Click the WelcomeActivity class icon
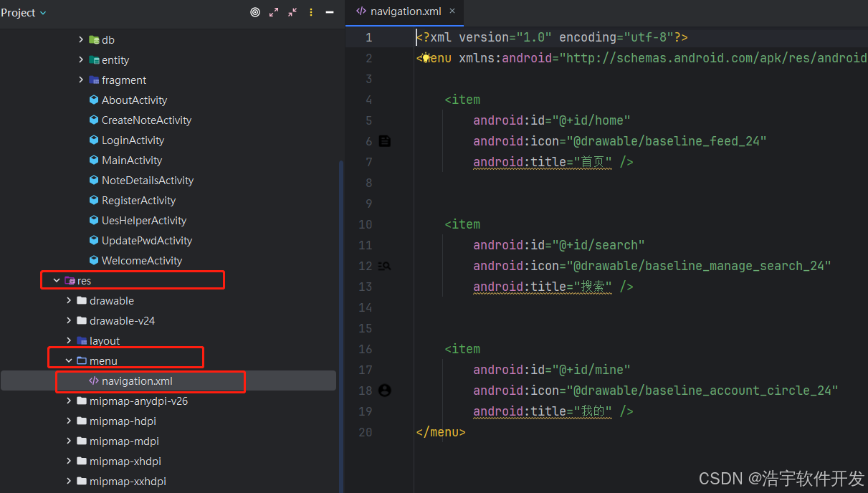The image size is (868, 493). click(94, 261)
